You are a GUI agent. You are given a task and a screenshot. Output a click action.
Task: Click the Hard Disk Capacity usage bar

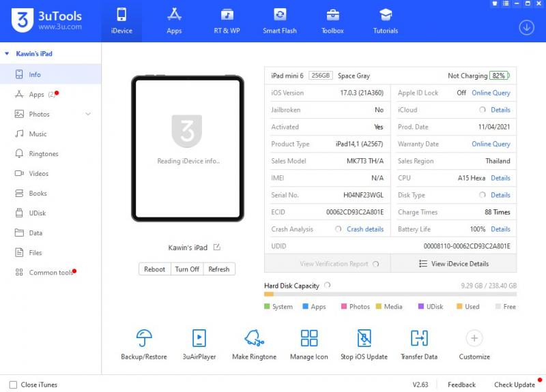(390, 295)
